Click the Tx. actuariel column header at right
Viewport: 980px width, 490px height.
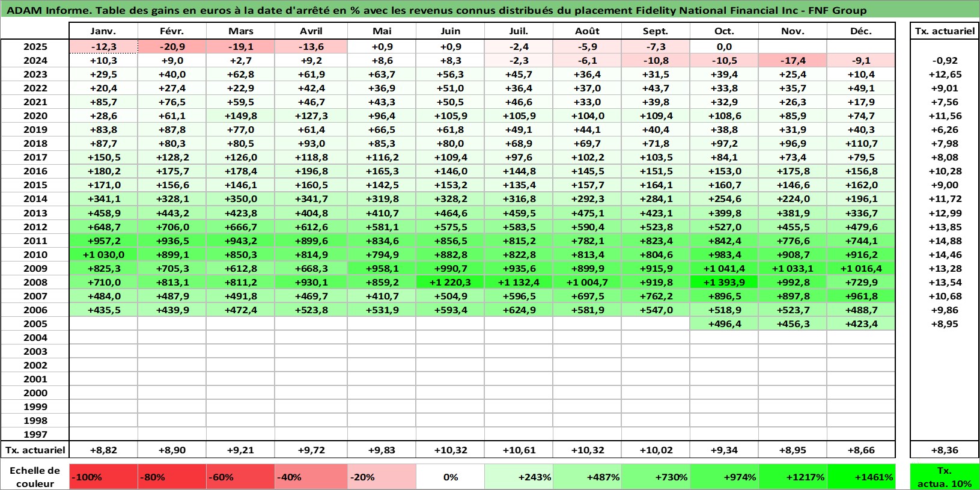coord(945,31)
